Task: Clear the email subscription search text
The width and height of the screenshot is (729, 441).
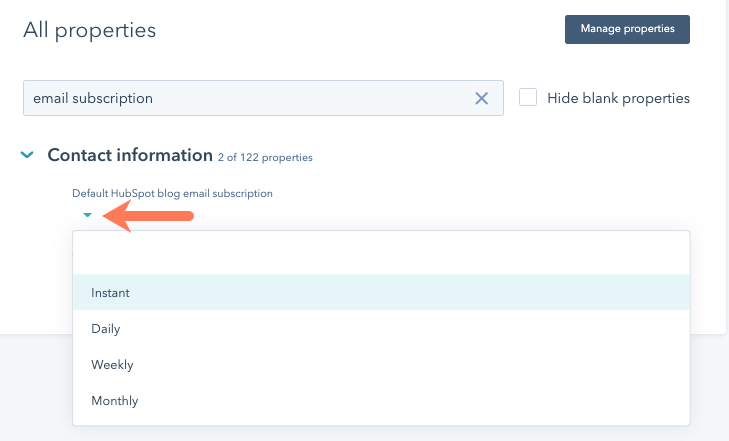Action: 482,98
